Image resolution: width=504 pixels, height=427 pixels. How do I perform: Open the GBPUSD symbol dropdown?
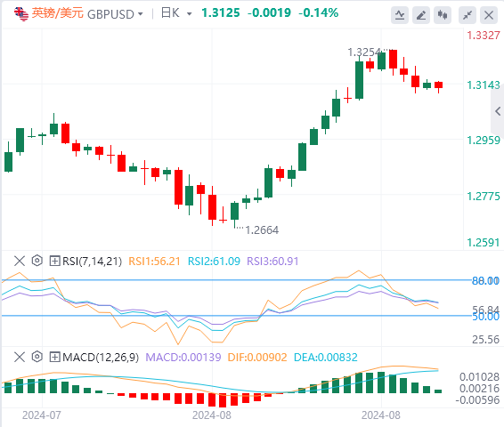pos(115,14)
